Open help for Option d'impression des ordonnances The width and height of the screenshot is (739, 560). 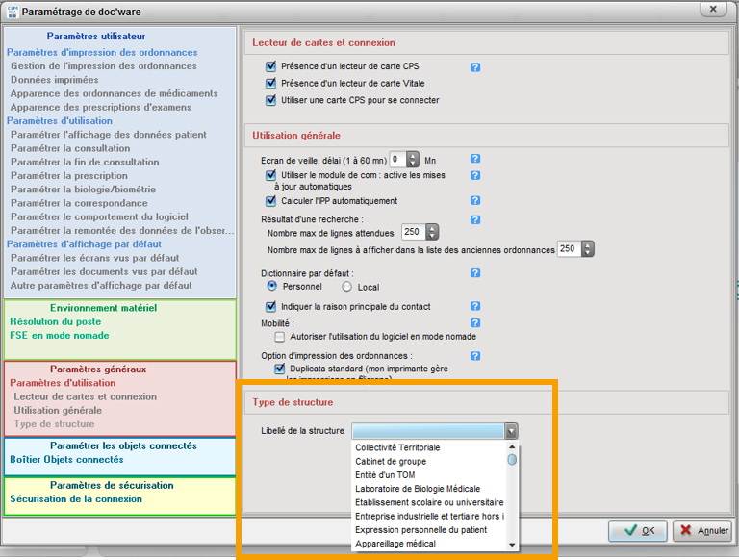475,356
